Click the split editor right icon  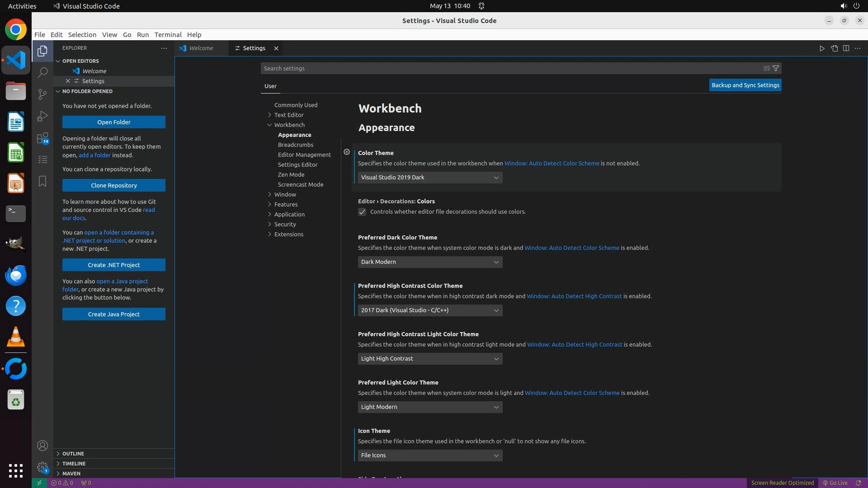846,48
